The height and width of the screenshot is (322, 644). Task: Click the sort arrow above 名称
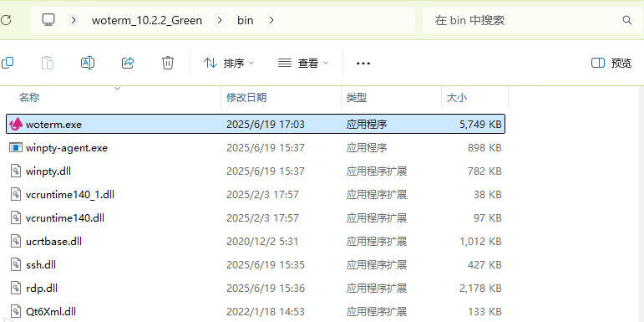(x=118, y=89)
